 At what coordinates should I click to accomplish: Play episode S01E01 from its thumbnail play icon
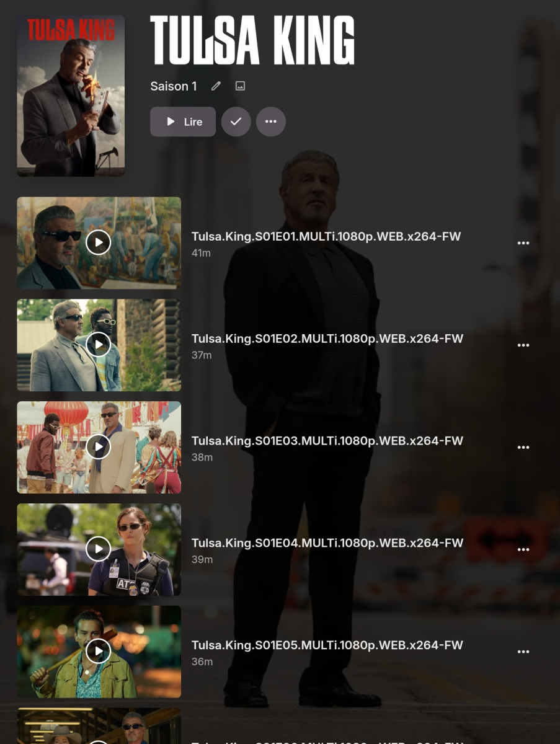click(98, 242)
